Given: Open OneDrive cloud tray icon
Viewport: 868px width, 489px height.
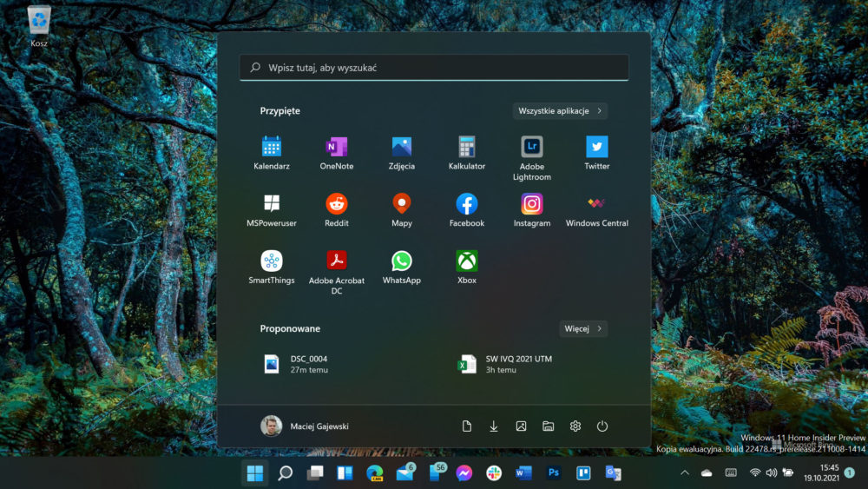Looking at the screenshot, I should click(x=707, y=473).
